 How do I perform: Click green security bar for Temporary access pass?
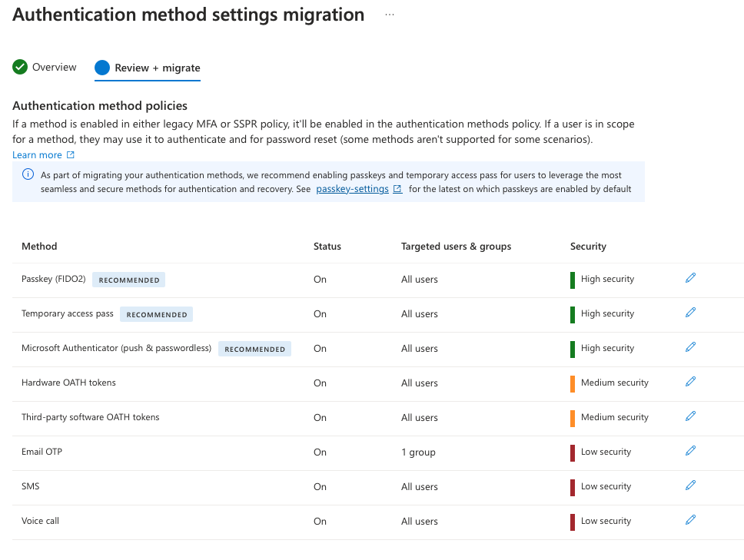click(x=573, y=315)
